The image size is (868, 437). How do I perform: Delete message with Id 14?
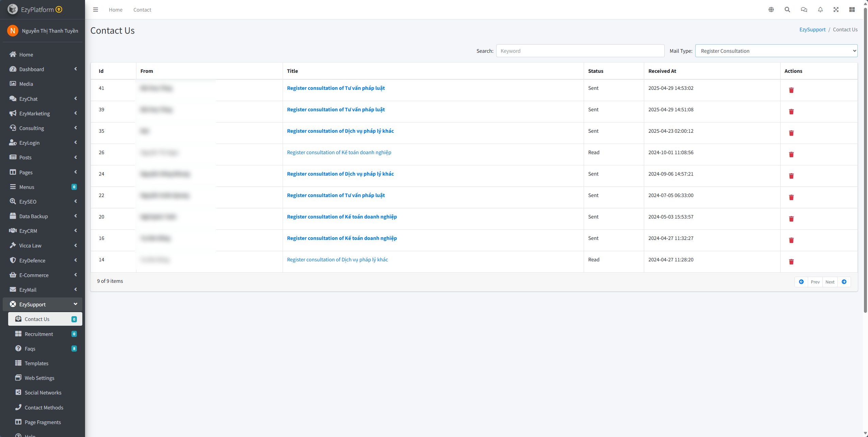tap(791, 262)
